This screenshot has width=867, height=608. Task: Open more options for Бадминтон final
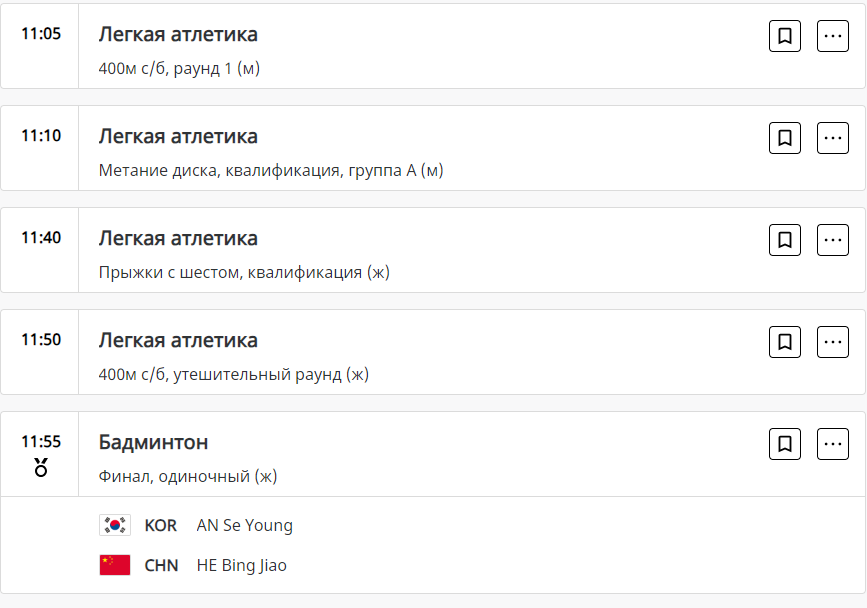click(x=833, y=444)
